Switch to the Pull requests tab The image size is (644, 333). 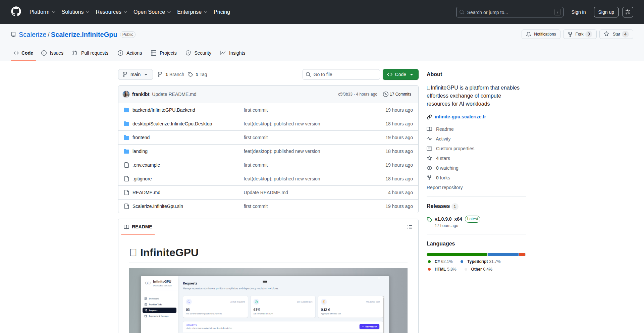[x=90, y=53]
